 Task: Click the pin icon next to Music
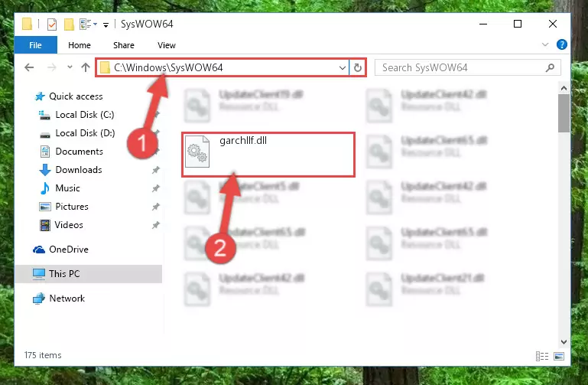tap(156, 188)
